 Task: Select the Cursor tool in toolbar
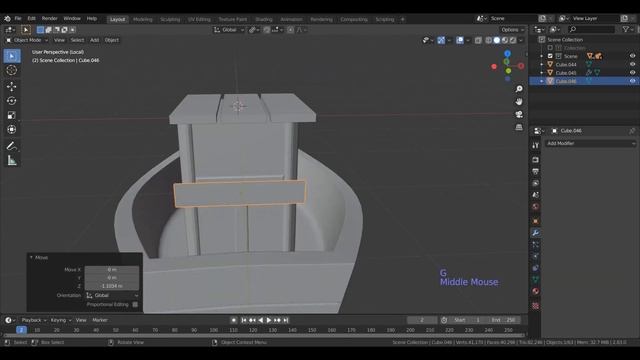pos(12,70)
